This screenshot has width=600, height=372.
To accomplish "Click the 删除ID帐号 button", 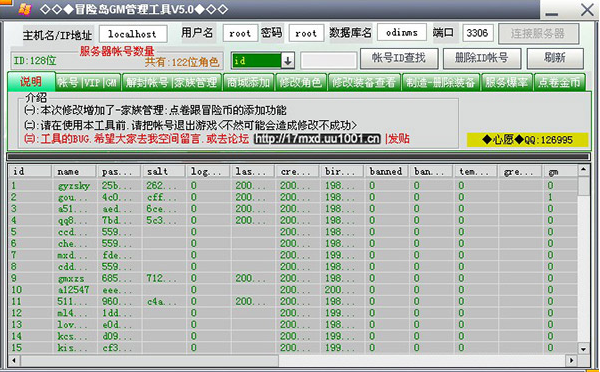I will click(x=482, y=58).
